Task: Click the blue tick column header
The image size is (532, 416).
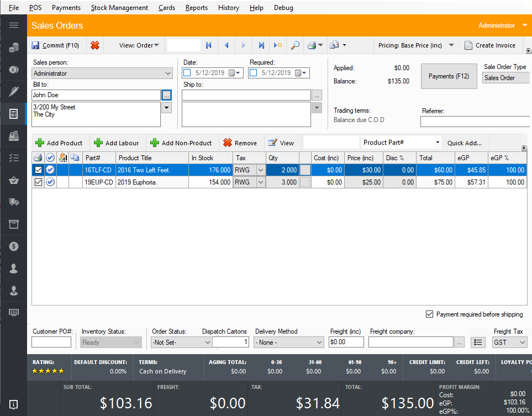Action: point(50,157)
